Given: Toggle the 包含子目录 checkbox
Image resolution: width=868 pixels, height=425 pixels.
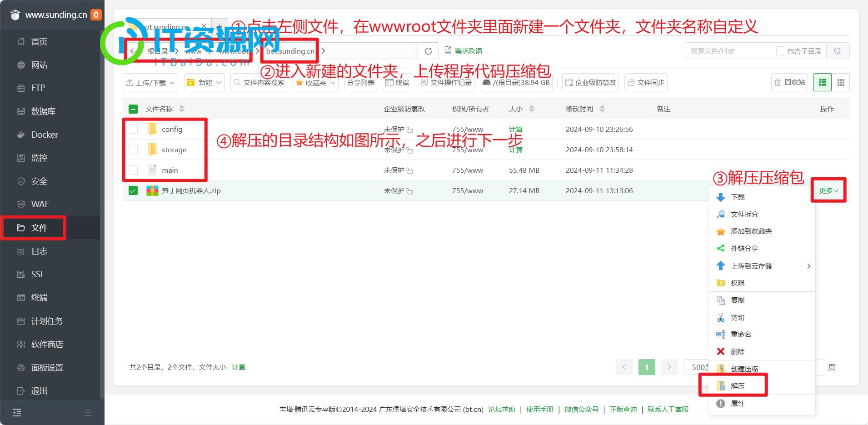Looking at the screenshot, I should [x=780, y=51].
